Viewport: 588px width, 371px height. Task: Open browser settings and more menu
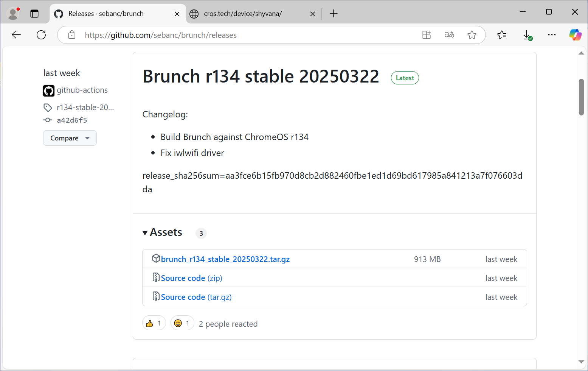tap(552, 35)
